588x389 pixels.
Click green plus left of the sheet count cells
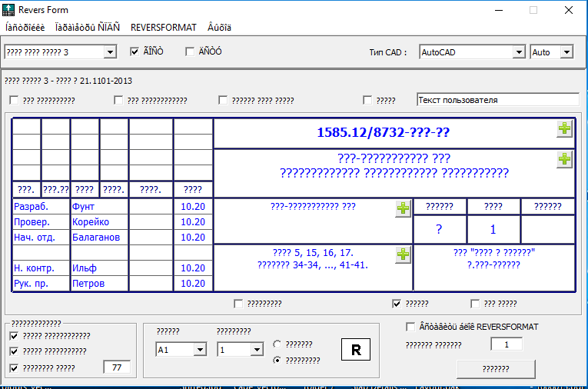(403, 208)
